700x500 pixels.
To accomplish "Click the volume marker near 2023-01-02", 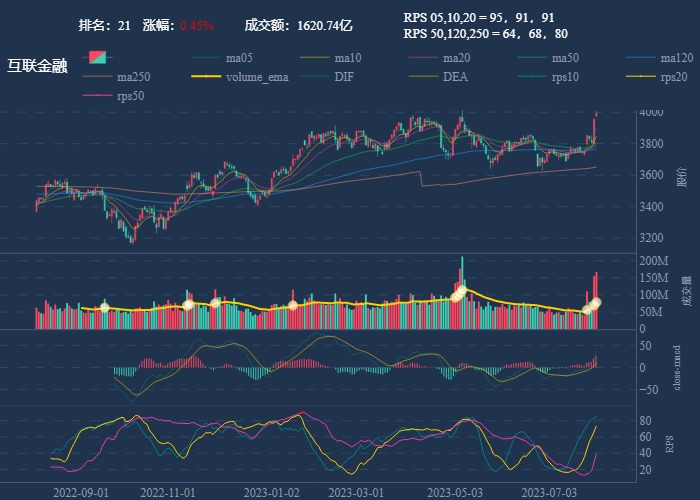I will coord(293,305).
